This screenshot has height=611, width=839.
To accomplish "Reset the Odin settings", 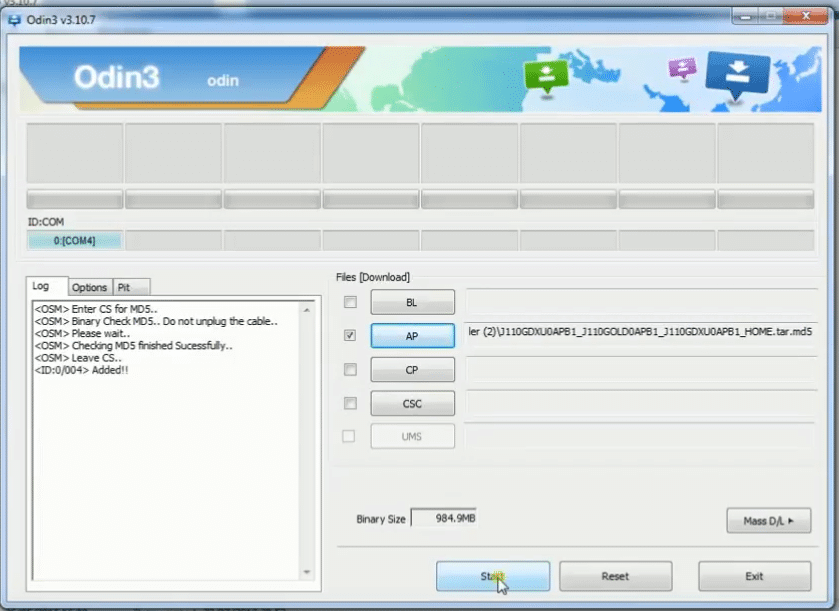I will (x=615, y=576).
